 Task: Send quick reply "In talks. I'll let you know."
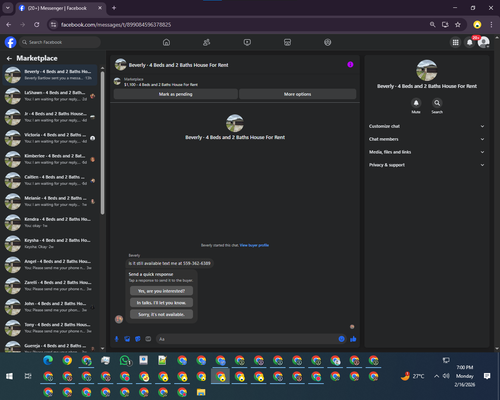pyautogui.click(x=161, y=303)
